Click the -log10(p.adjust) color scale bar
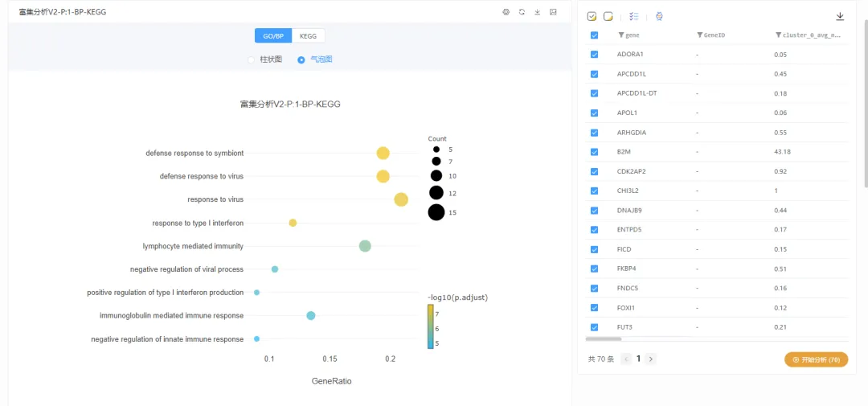 click(430, 326)
